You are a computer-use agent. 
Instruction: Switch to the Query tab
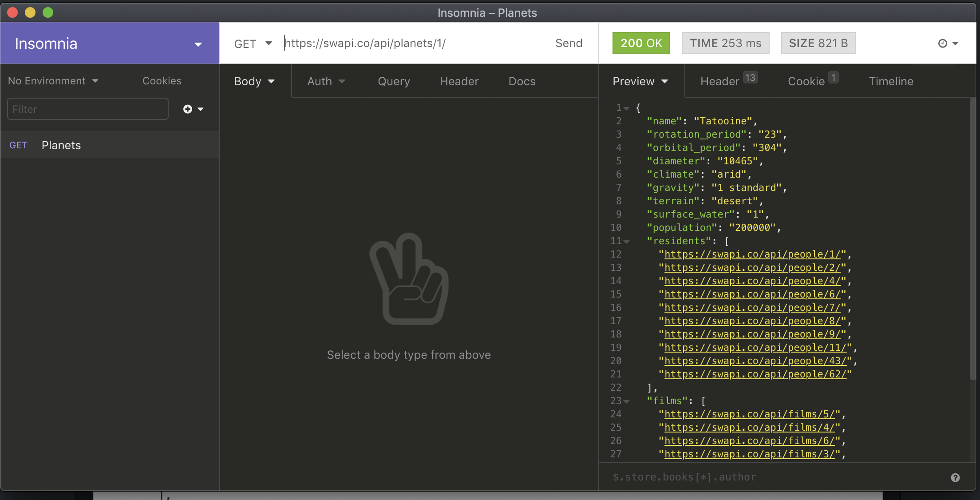pos(394,82)
